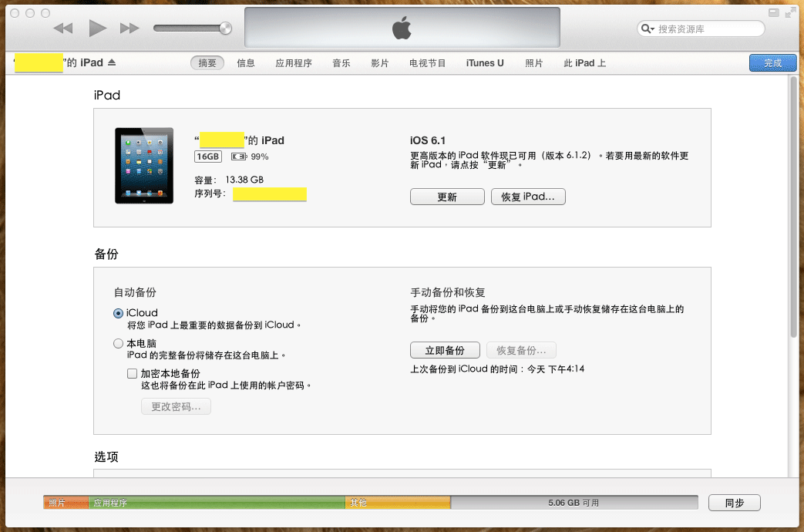
Task: Click the 上次备份到 iCloud 的时间 text
Action: pyautogui.click(x=497, y=369)
